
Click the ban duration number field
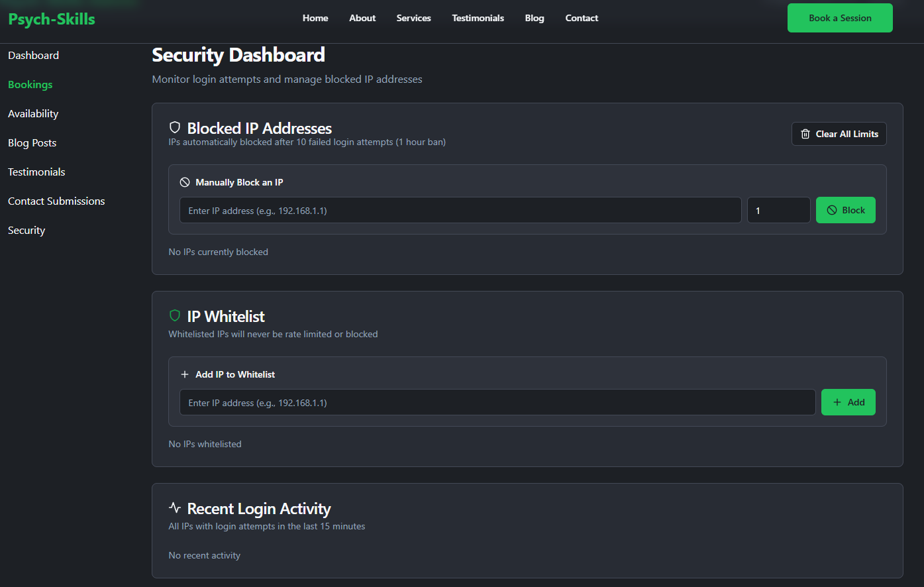pos(778,210)
